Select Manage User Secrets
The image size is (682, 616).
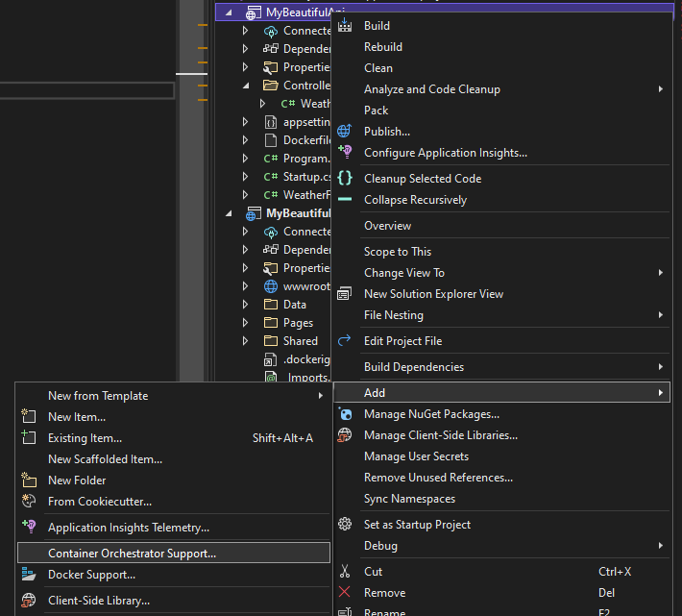(501, 456)
